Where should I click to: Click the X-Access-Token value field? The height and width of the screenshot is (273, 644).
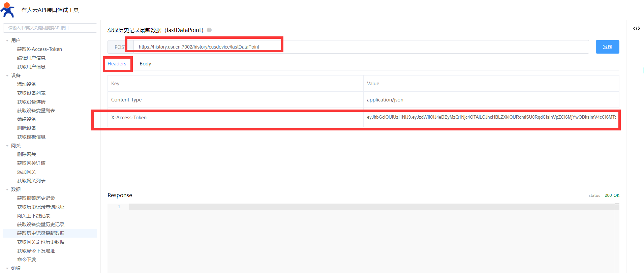(x=491, y=117)
